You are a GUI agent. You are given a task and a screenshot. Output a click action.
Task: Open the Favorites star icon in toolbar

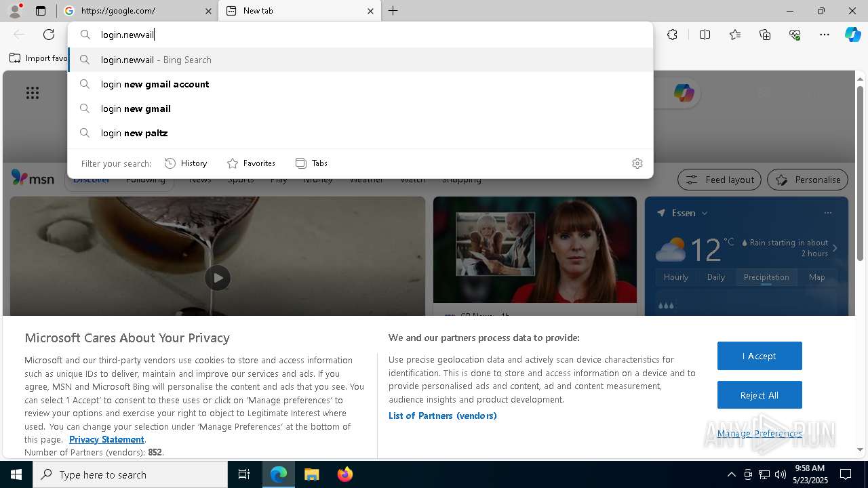tap(735, 35)
